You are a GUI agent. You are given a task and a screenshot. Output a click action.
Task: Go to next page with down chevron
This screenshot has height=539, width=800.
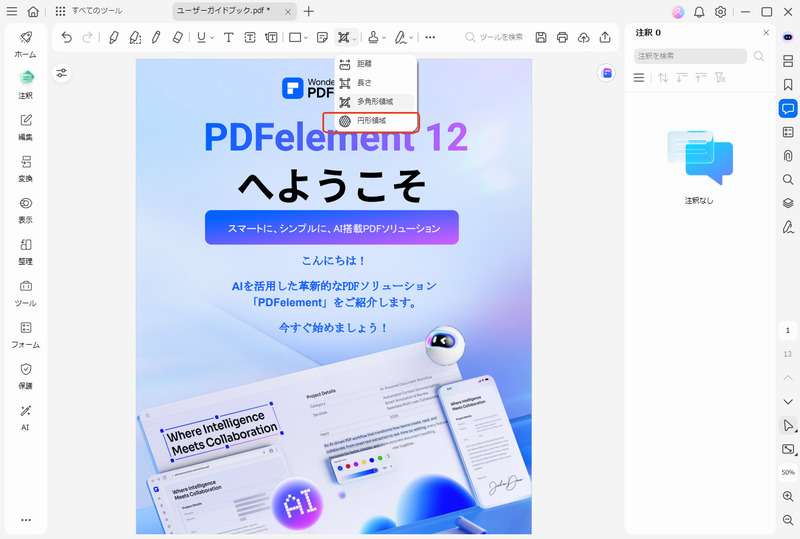[x=788, y=402]
